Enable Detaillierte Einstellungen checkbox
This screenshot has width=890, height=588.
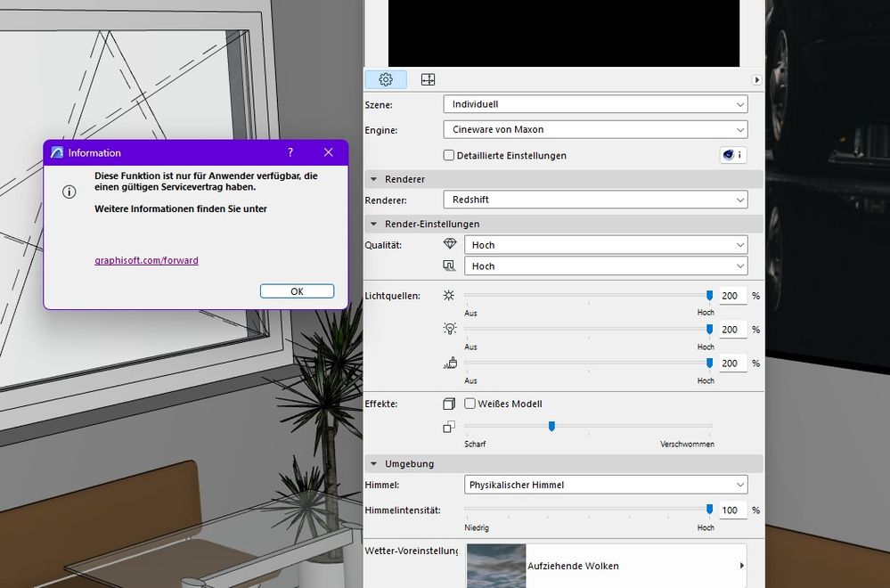tap(448, 155)
